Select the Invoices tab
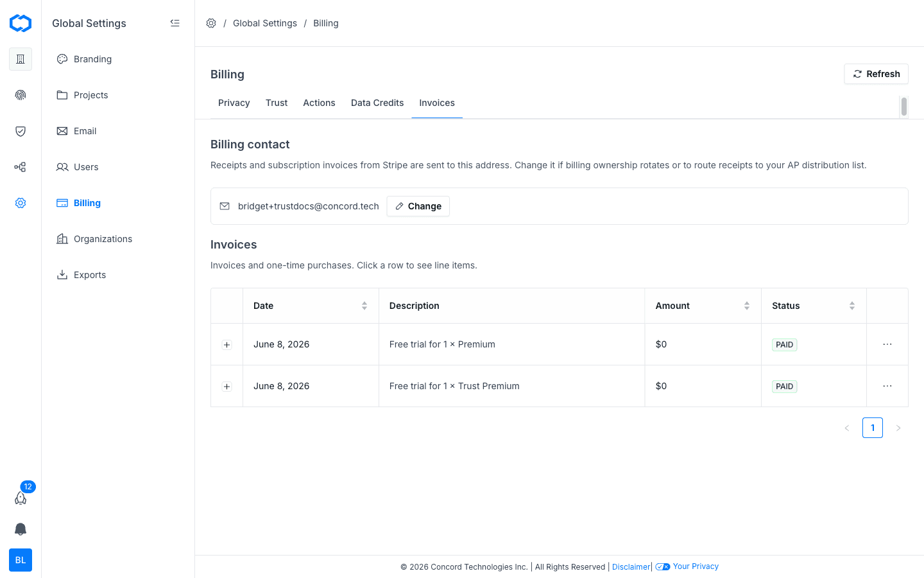Image resolution: width=924 pixels, height=578 pixels. tap(437, 103)
